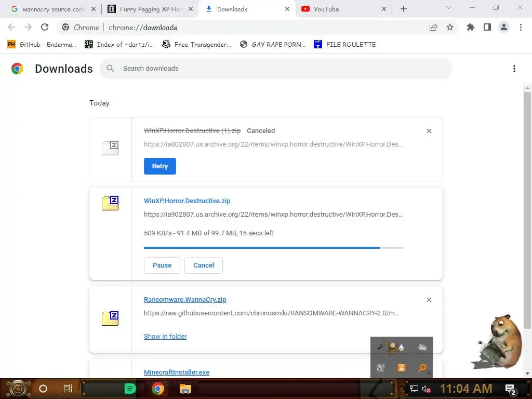Click the orange Java tray icon
Image resolution: width=532 pixels, height=399 pixels.
click(402, 368)
